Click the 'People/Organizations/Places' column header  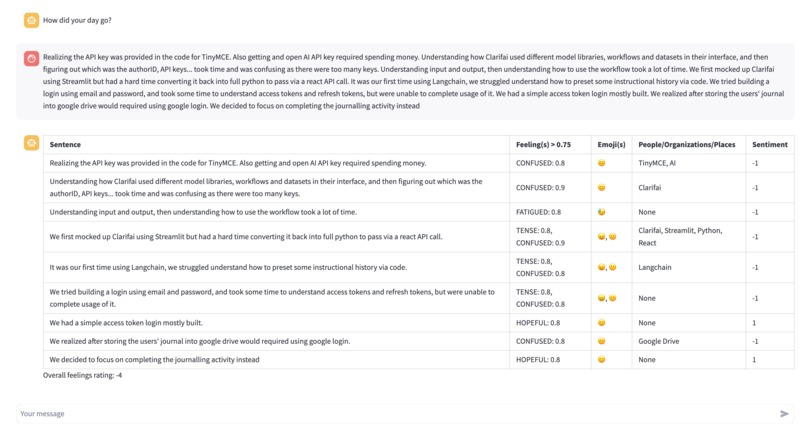[x=687, y=145]
